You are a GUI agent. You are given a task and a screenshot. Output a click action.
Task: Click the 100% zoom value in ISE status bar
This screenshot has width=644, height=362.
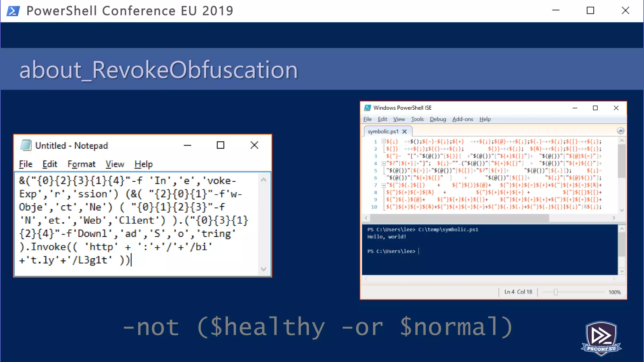pos(614,292)
